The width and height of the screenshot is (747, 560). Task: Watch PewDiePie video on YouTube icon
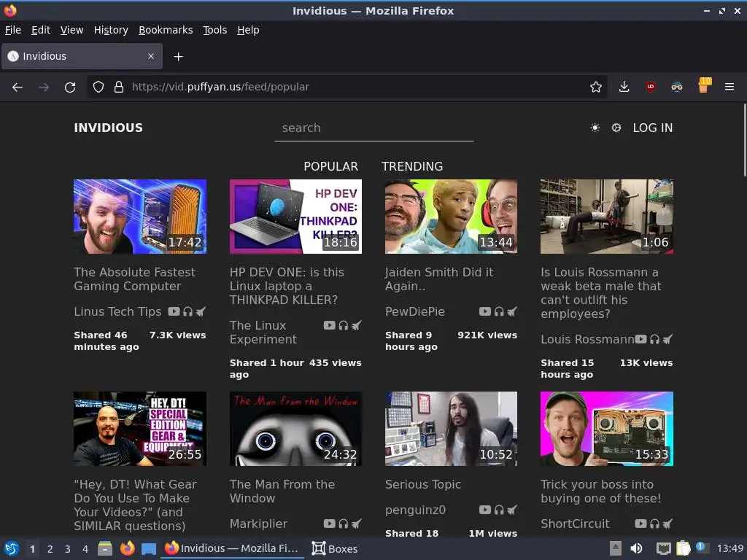[x=485, y=311]
